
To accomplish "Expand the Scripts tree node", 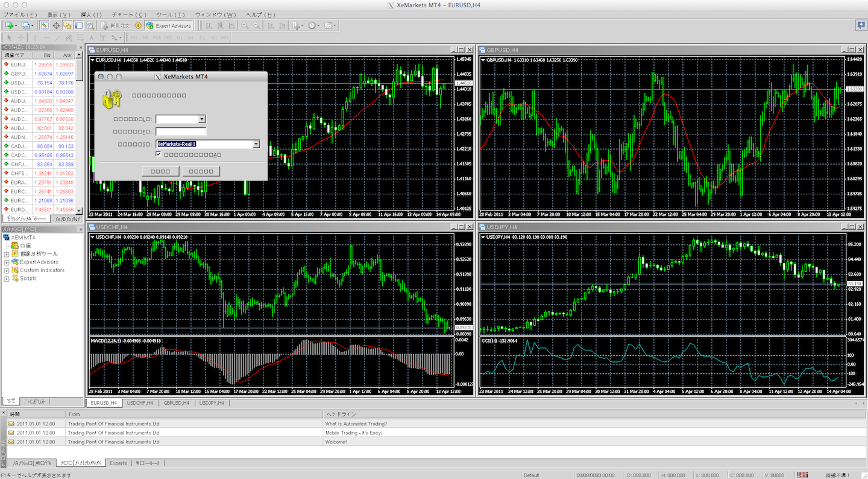I will [7, 278].
